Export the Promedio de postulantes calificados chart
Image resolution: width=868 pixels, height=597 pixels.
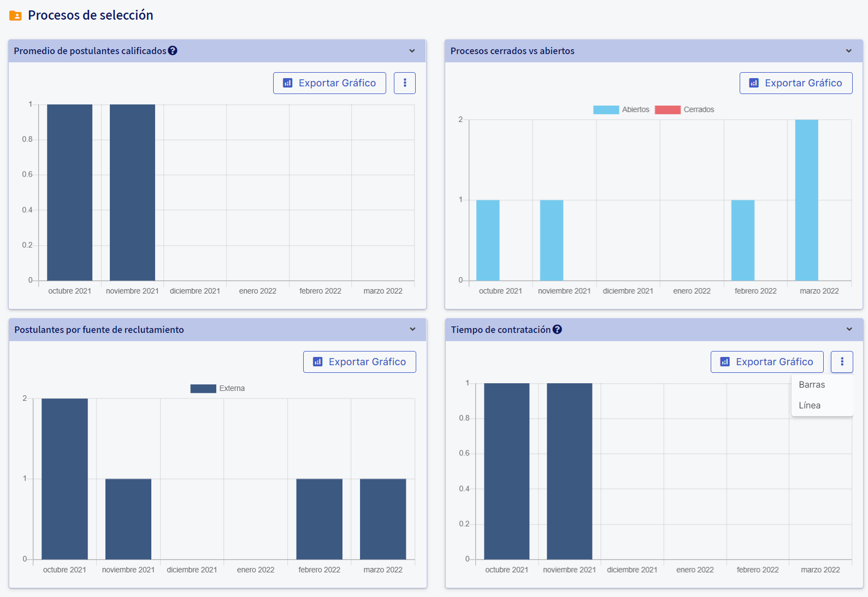point(329,83)
